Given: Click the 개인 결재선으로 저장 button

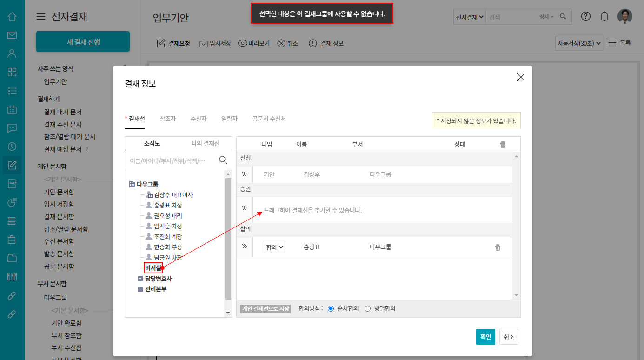Looking at the screenshot, I should point(266,308).
